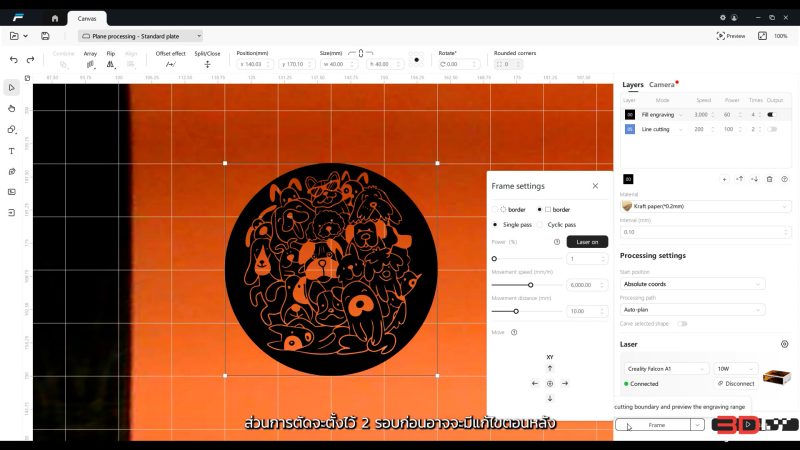Switch to the Camera tab

662,85
